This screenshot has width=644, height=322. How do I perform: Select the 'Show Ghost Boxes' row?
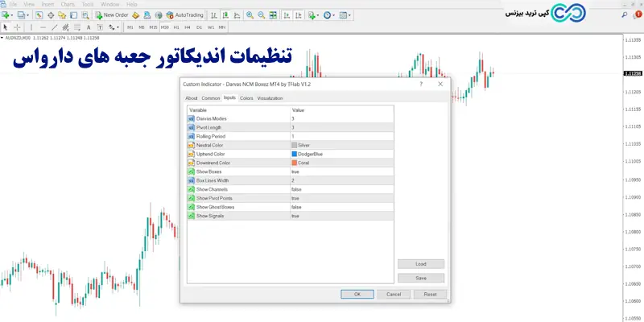tap(291, 207)
